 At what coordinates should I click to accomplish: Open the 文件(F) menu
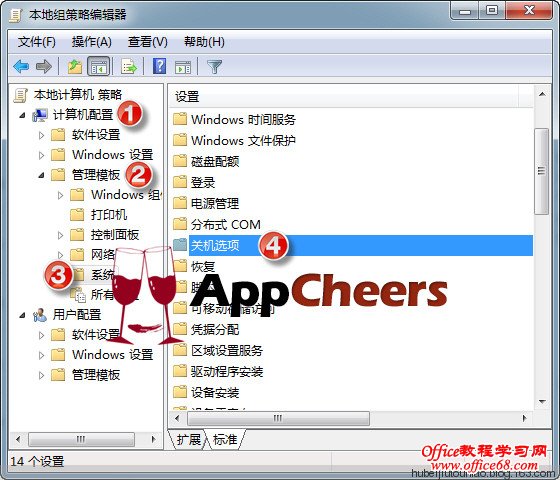[x=36, y=42]
